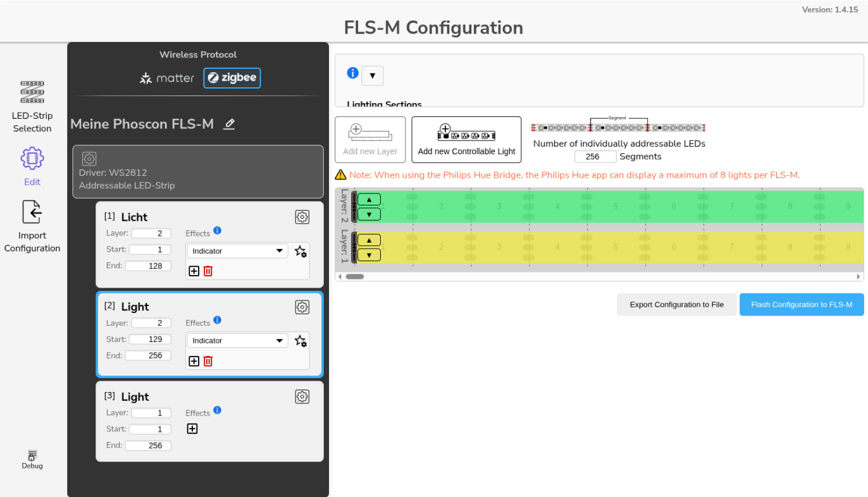Open Import Configuration from the sidebar

point(32,212)
